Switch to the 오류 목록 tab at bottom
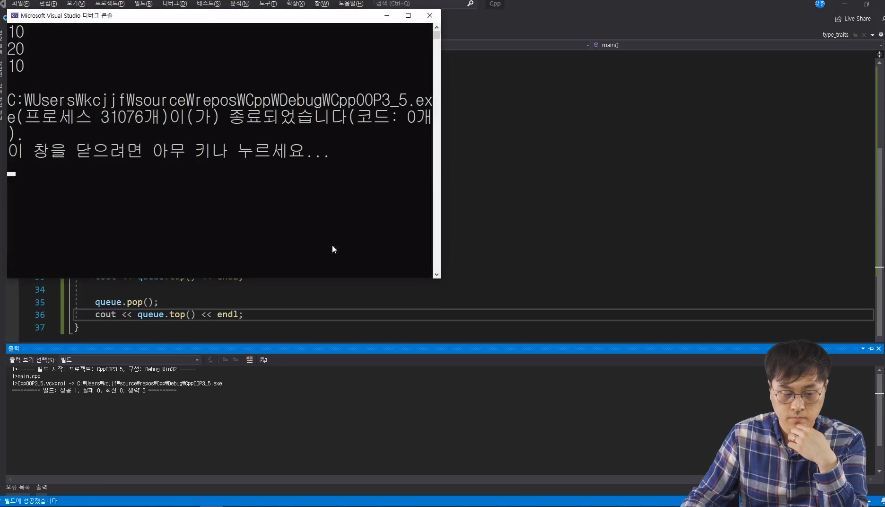This screenshot has width=885, height=507. [17, 487]
